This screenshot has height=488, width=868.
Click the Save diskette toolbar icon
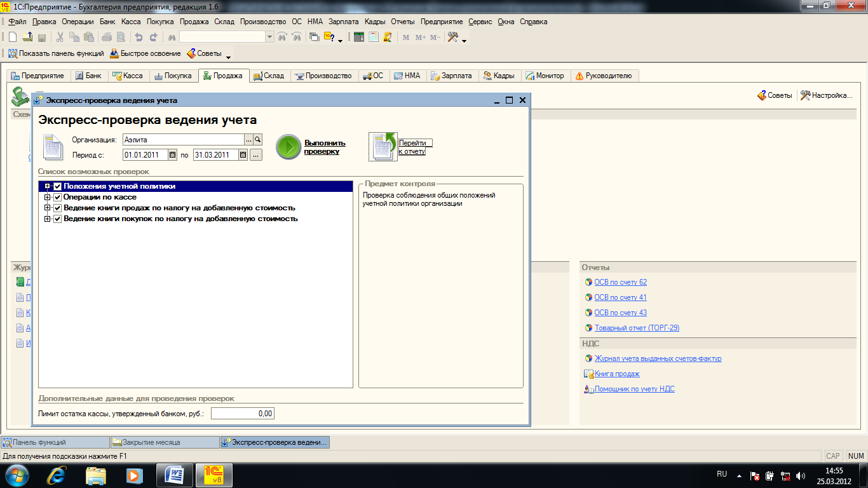[42, 37]
